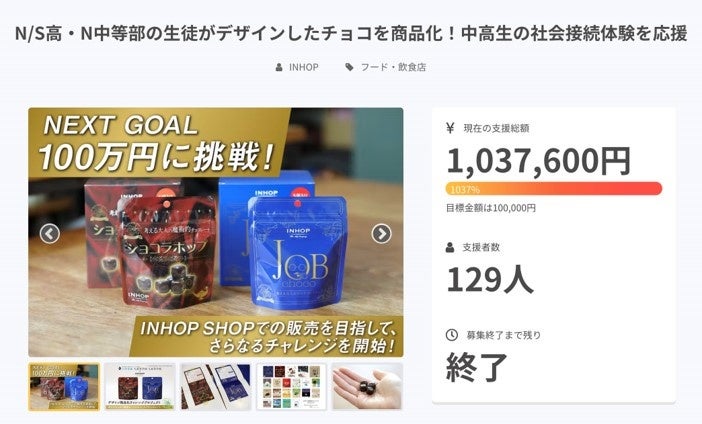Select the fifth thumbnail of chocolates in hand
The width and height of the screenshot is (702, 424).
(367, 387)
